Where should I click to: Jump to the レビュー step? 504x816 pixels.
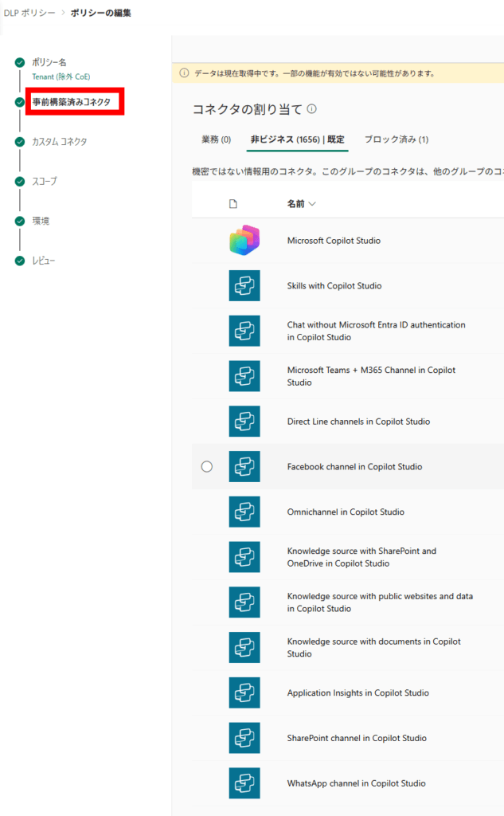[43, 261]
